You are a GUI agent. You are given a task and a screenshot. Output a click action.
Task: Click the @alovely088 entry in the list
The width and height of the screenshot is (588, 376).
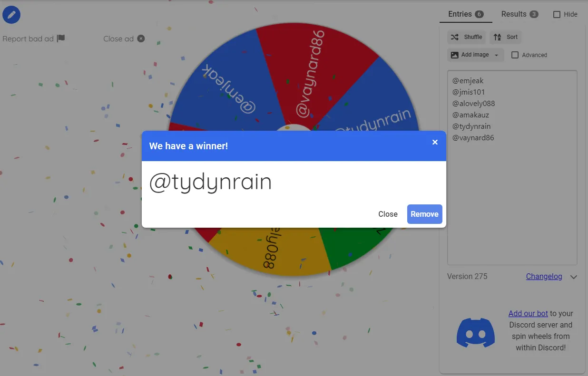[474, 104]
